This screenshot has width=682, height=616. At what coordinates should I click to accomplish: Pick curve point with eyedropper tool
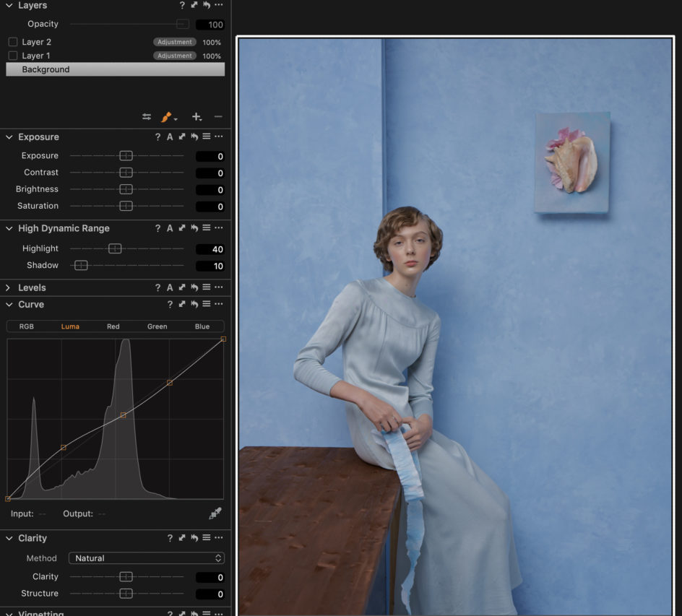[x=215, y=513]
